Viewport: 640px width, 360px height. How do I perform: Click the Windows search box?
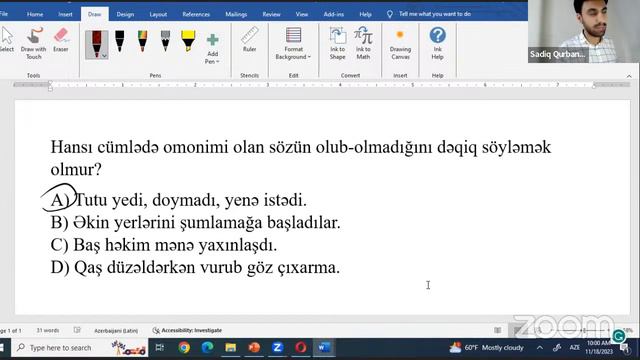[80, 348]
